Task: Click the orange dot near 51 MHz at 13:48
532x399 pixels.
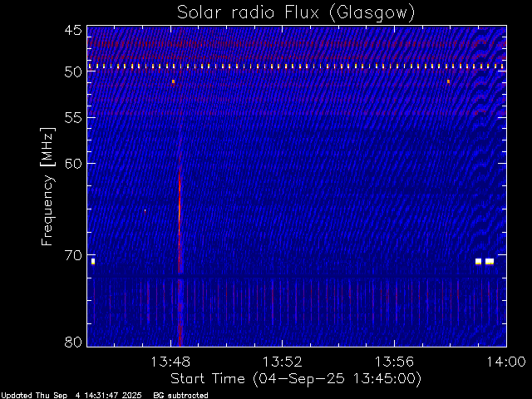Action: tap(173, 81)
